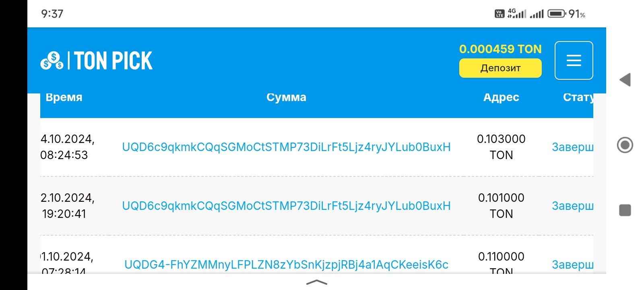Select the Сумма column header
Image resolution: width=644 pixels, height=290 pixels.
pyautogui.click(x=286, y=97)
